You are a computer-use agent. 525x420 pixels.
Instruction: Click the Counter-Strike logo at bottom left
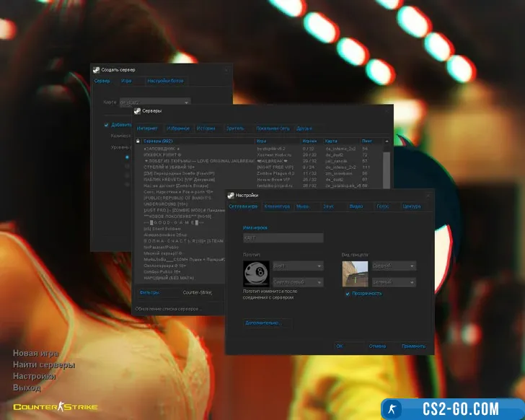(45, 407)
